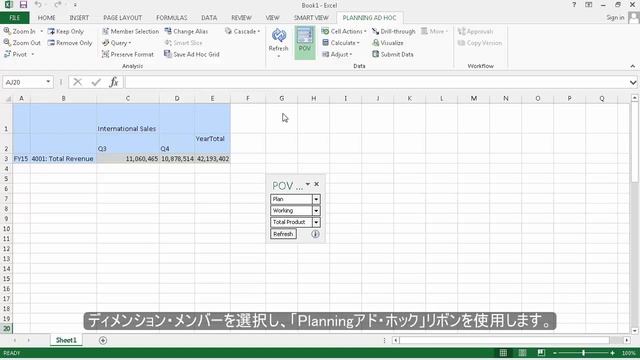The image size is (640, 360).
Task: Open the Total Product dropdown in POV panel
Action: point(316,222)
